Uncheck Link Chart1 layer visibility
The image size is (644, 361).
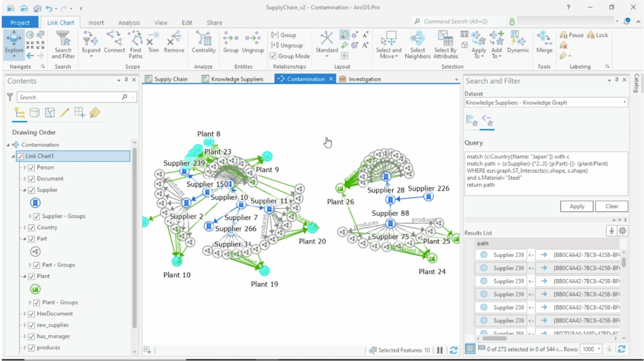tap(20, 156)
